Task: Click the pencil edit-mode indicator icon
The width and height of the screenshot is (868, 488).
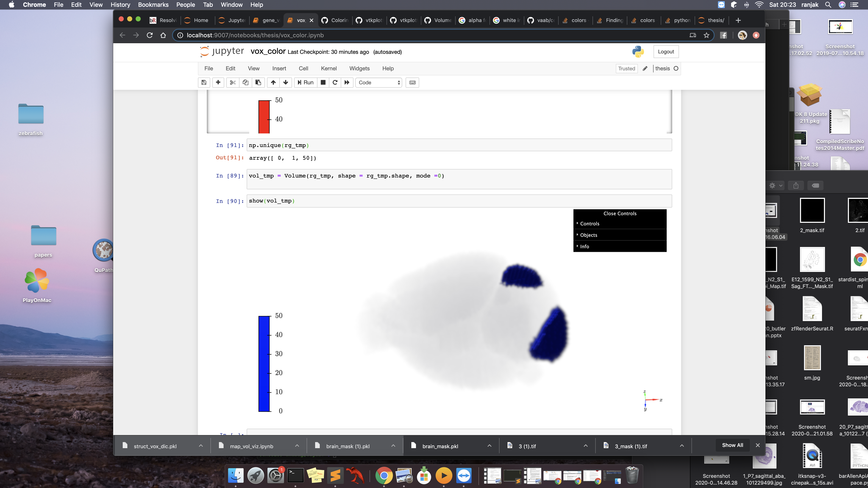Action: 645,68
